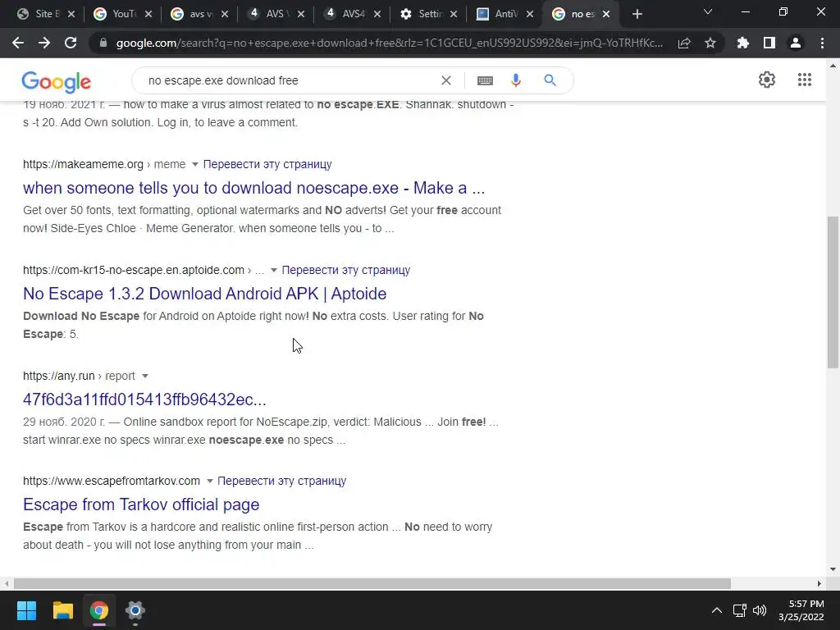Viewport: 840px width, 630px height.
Task: Open the Settings app in the taskbar
Action: point(135,610)
